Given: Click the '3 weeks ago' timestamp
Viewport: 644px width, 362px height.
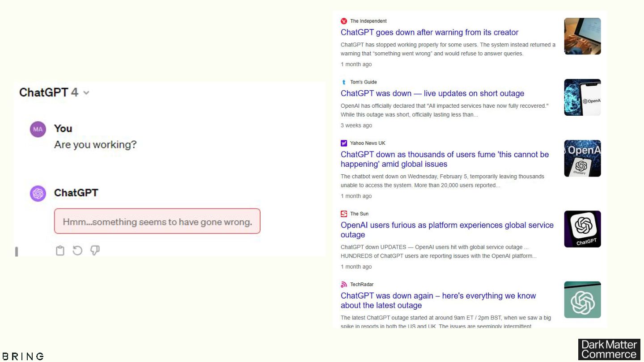Looking at the screenshot, I should [356, 126].
